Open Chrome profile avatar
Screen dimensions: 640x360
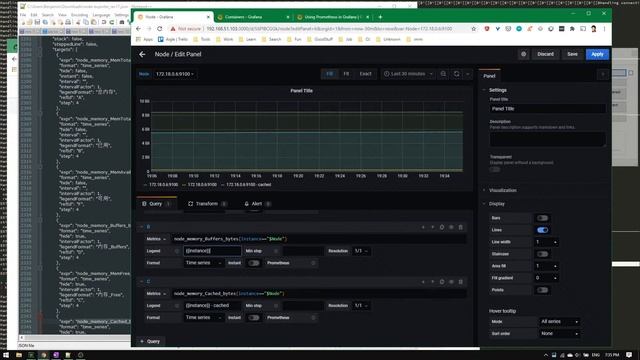(x=593, y=29)
